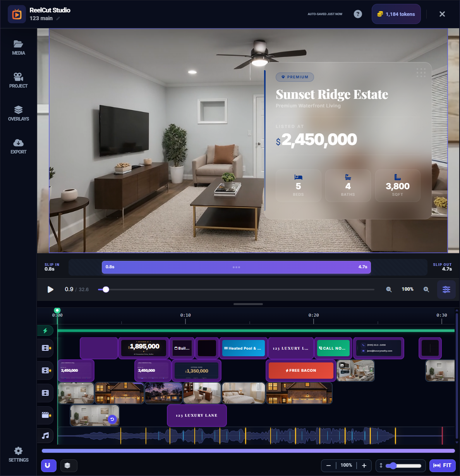
Task: Click the zoom-out magnifier near 100%
Action: pyautogui.click(x=389, y=289)
